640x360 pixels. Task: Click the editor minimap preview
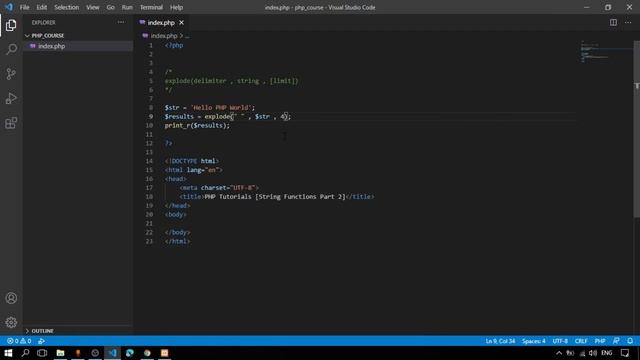pos(606,52)
